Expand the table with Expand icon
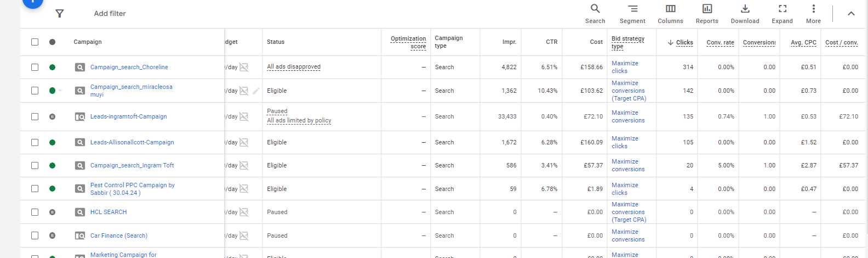 782,9
